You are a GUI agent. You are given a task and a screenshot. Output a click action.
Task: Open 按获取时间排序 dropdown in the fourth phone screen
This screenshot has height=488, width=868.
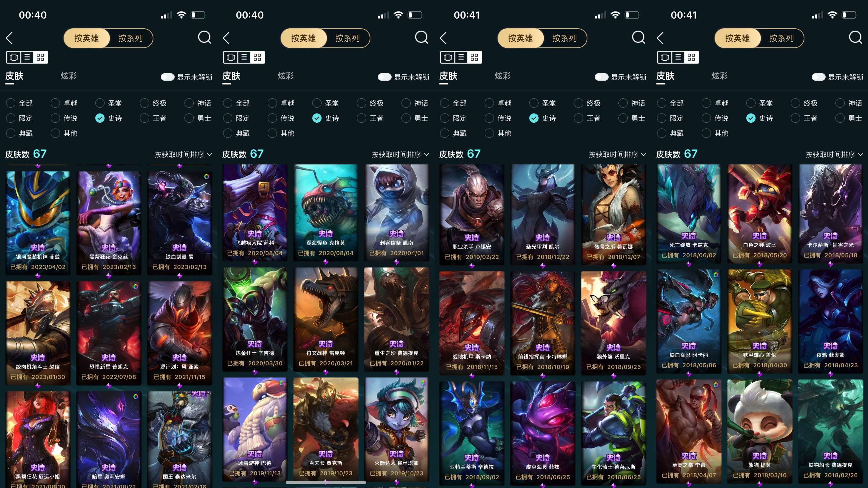(834, 155)
